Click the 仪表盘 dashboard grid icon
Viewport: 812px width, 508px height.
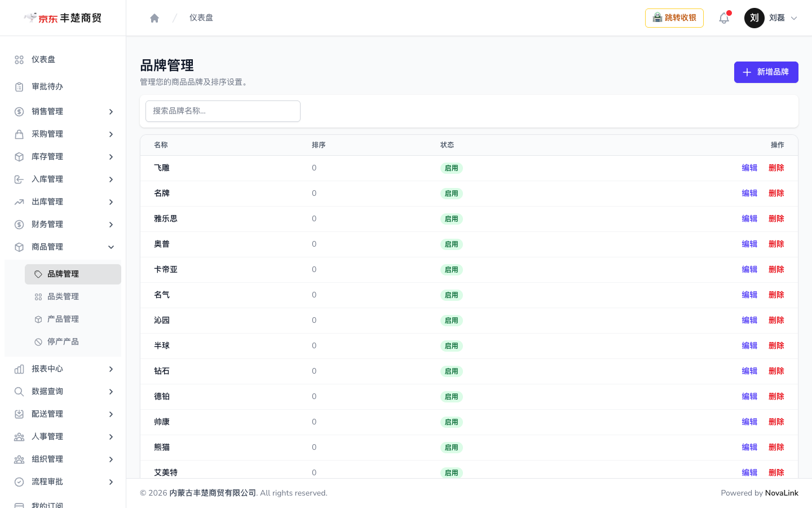[x=19, y=60]
